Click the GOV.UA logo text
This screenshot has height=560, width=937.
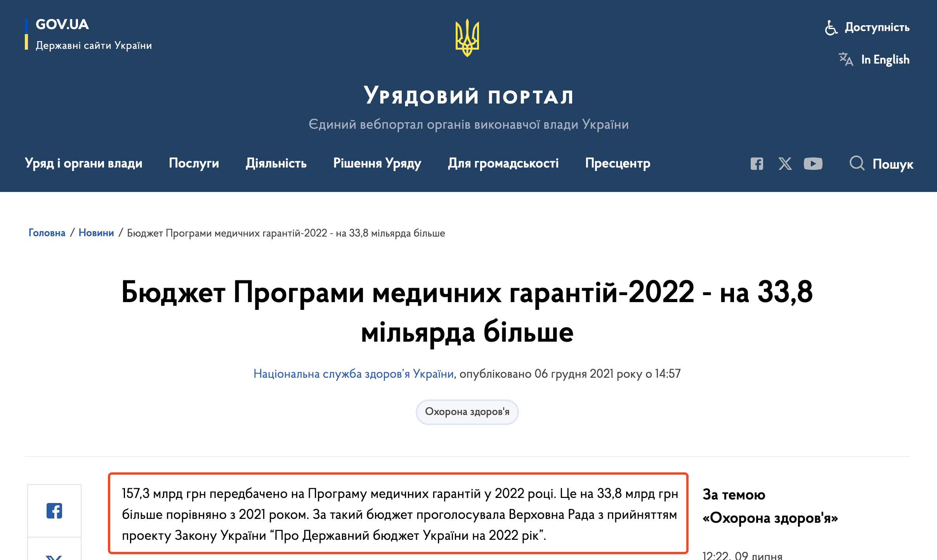point(62,24)
